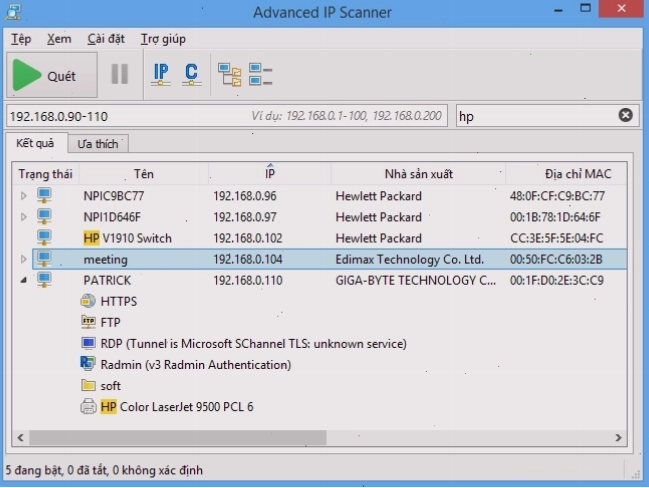The width and height of the screenshot is (649, 488).
Task: Sort by Nhà sản xuất column header
Action: tap(418, 174)
